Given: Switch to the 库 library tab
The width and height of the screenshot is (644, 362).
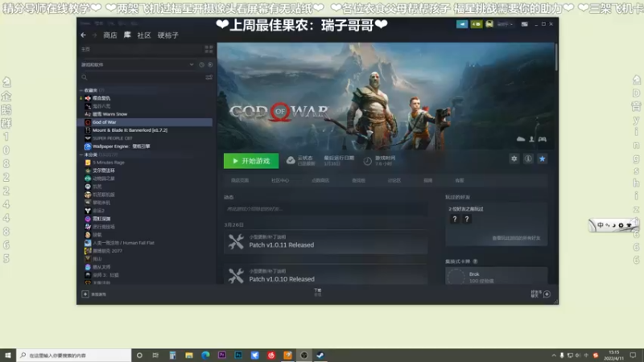Looking at the screenshot, I should pos(127,35).
